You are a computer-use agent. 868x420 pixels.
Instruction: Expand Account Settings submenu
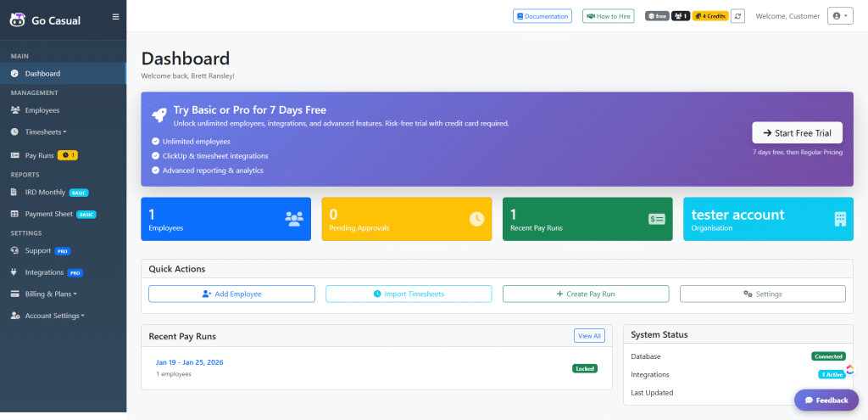pos(54,316)
